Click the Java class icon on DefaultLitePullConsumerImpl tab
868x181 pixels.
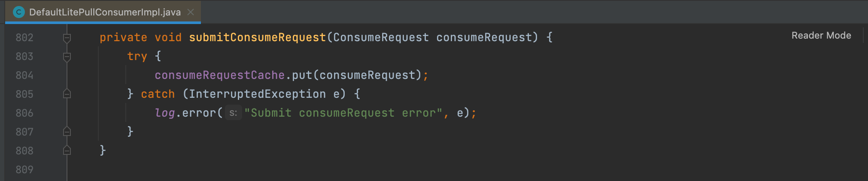point(18,12)
